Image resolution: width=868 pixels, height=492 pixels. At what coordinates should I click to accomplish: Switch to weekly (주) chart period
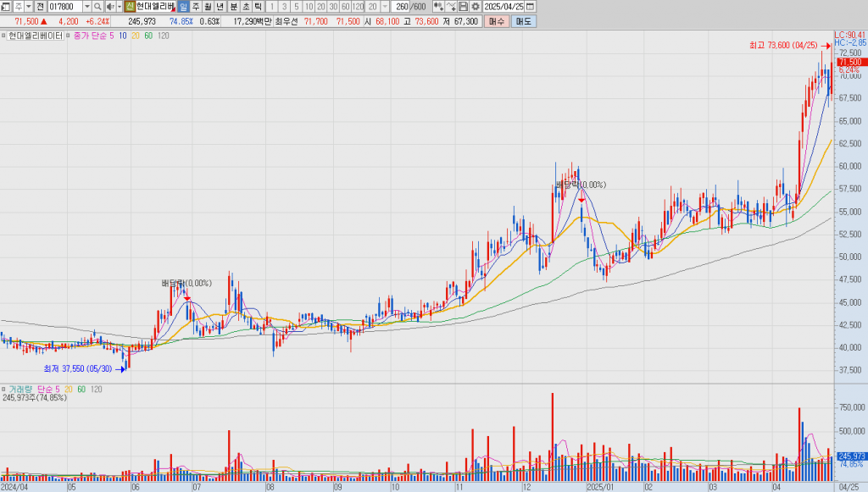196,7
